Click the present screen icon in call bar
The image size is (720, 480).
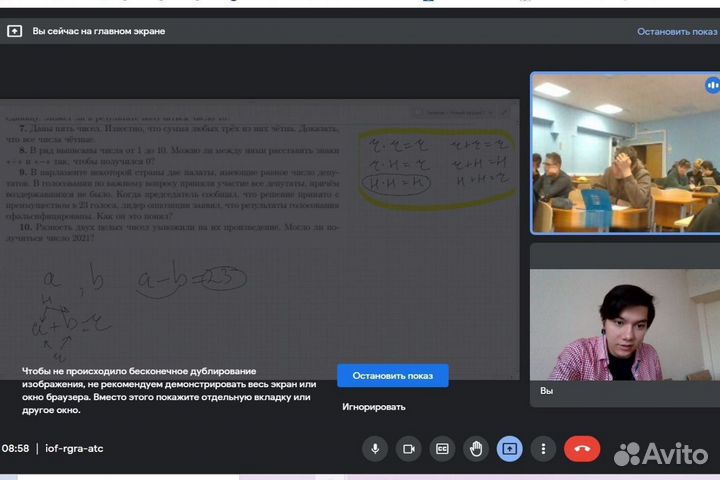510,449
